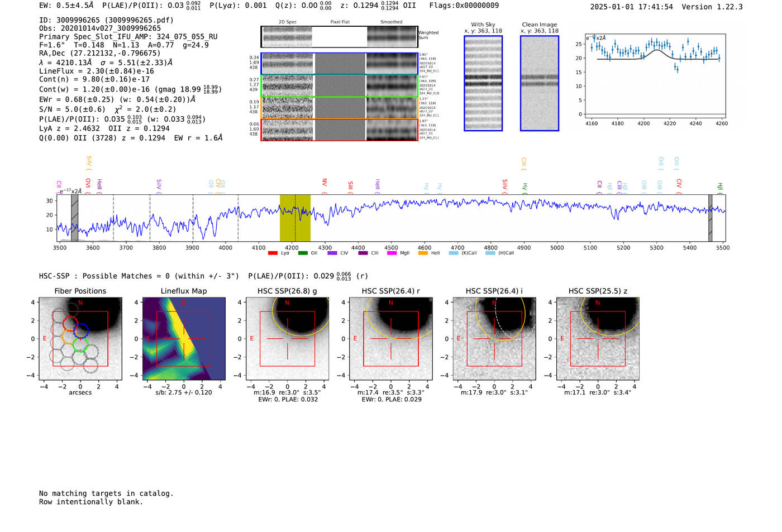Screen dimensions: 782x532
Task: Click the red crosshair in the Lineflux Map
Action: (x=184, y=338)
